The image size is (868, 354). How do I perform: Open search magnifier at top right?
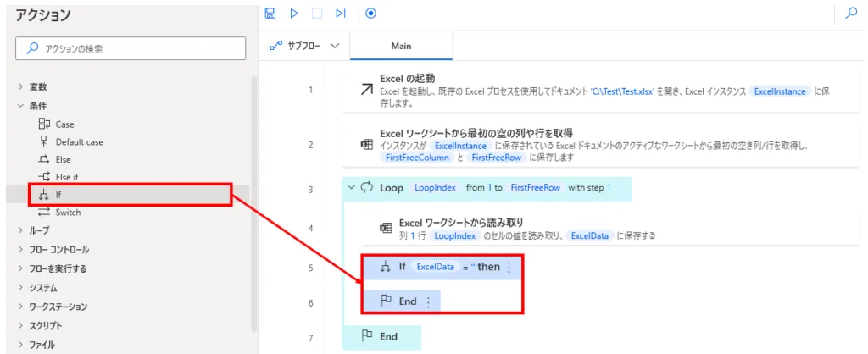click(x=851, y=13)
